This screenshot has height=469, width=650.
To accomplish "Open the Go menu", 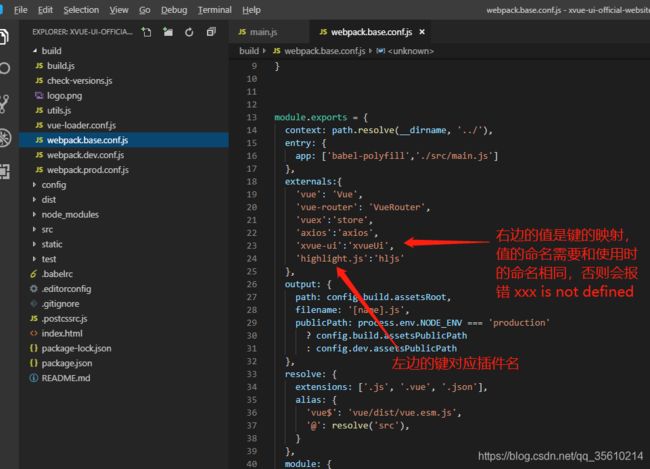I will click(x=145, y=10).
